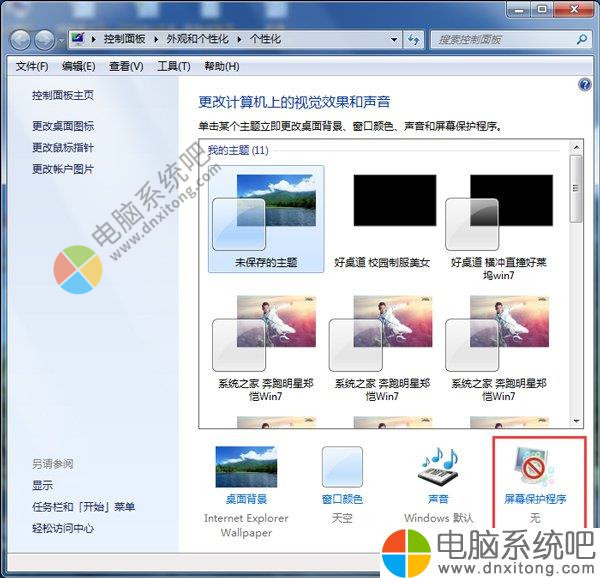The image size is (600, 578).
Task: Click the Forward navigation arrow button
Action: tap(46, 40)
